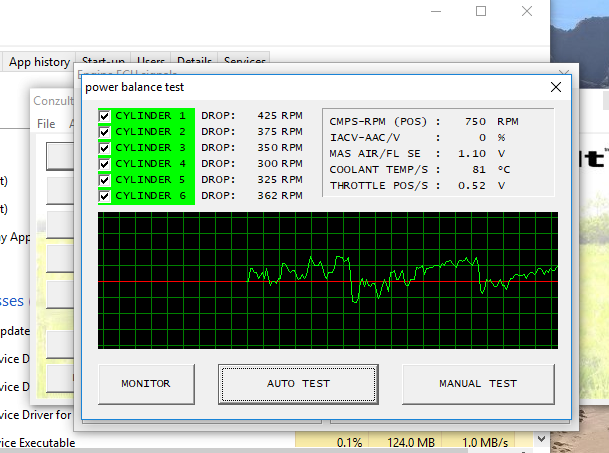Click the power balance test title bar
This screenshot has width=609, height=453.
[300, 87]
